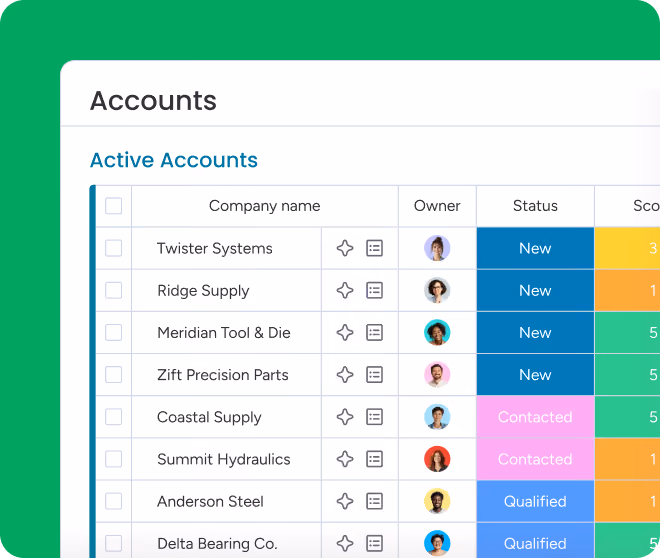
Task: Check the Twister Systems row checkbox
Action: click(x=114, y=248)
